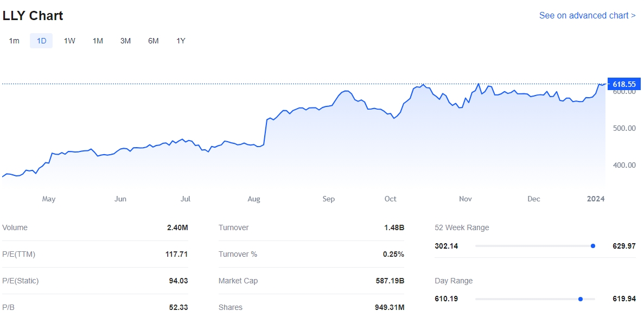Click the Volume value 2.40M
644x323 pixels.
[x=177, y=228]
